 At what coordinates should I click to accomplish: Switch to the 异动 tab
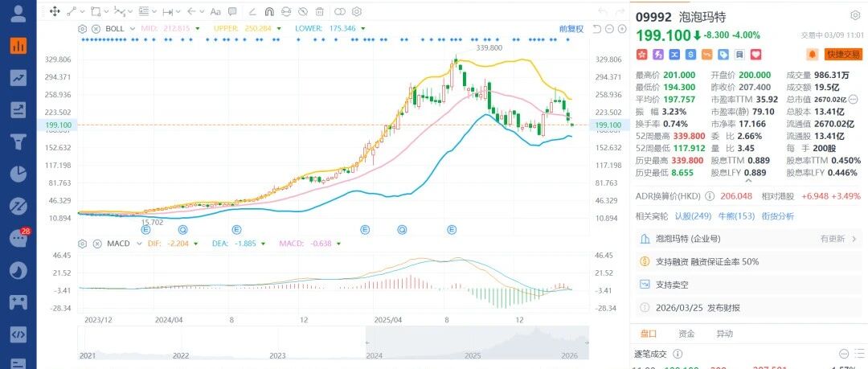[724, 334]
